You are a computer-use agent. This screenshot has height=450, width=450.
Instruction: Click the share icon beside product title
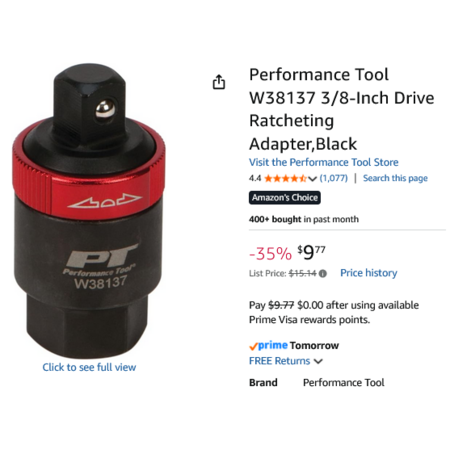point(219,82)
